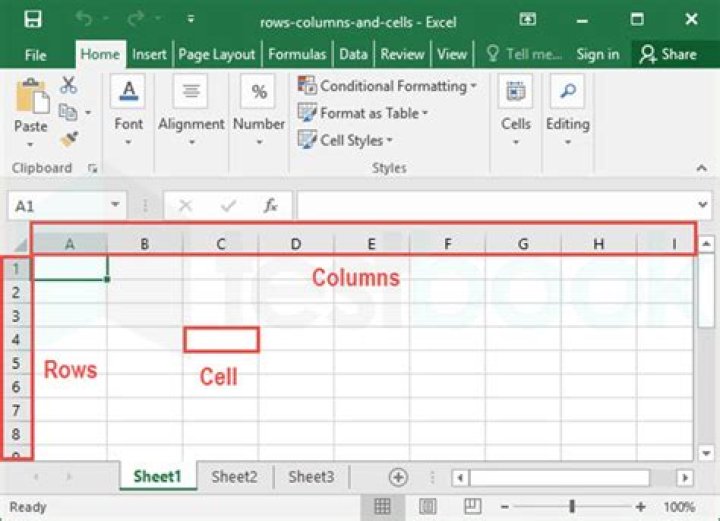Open Customize Quick Access Toolbar dropdown
This screenshot has width=720, height=521.
[191, 19]
